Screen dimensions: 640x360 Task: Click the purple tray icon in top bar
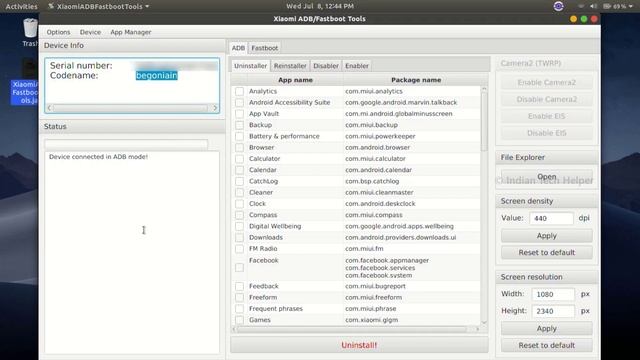point(558,6)
